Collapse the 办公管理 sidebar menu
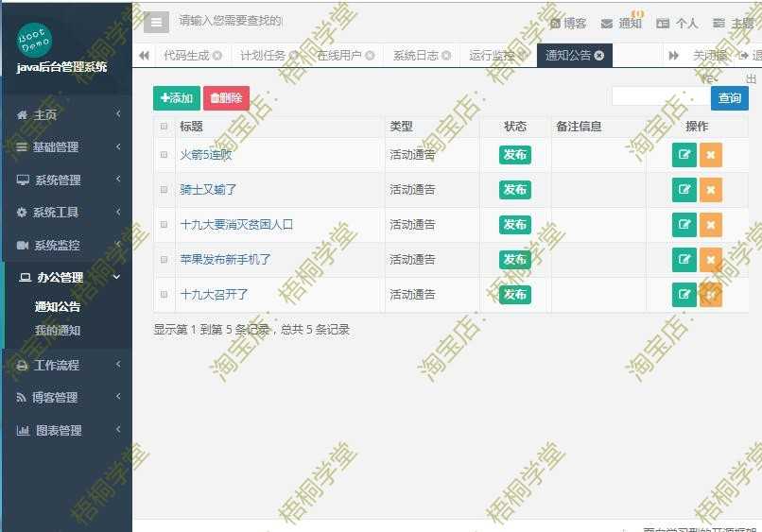Image resolution: width=762 pixels, height=532 pixels. [67, 278]
